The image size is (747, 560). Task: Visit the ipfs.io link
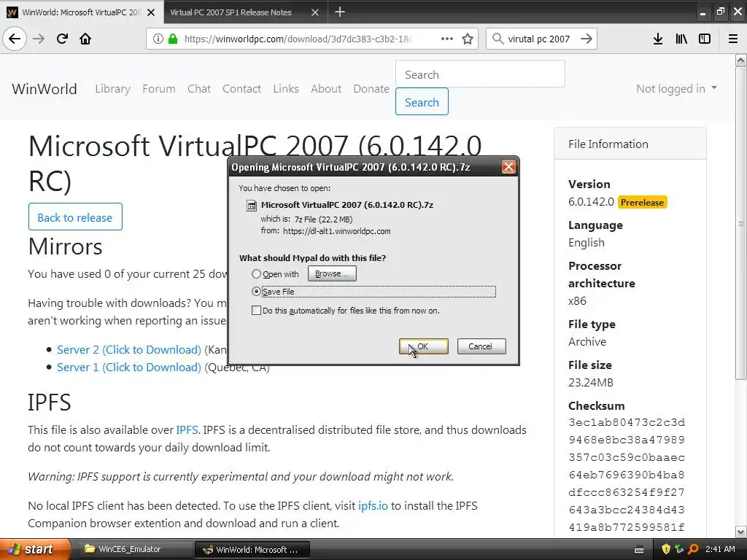373,506
